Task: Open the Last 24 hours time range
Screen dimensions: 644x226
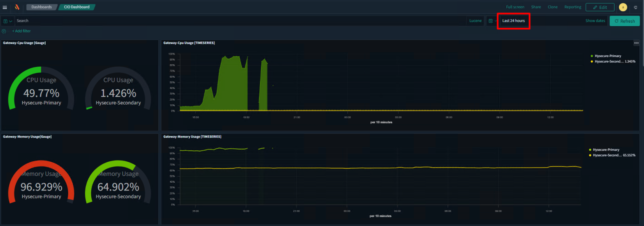Action: click(x=514, y=21)
